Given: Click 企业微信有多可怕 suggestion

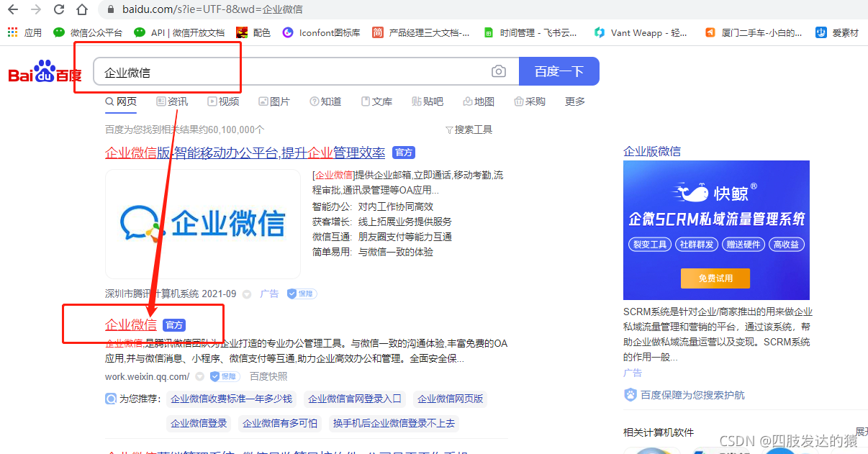Looking at the screenshot, I should point(280,423).
